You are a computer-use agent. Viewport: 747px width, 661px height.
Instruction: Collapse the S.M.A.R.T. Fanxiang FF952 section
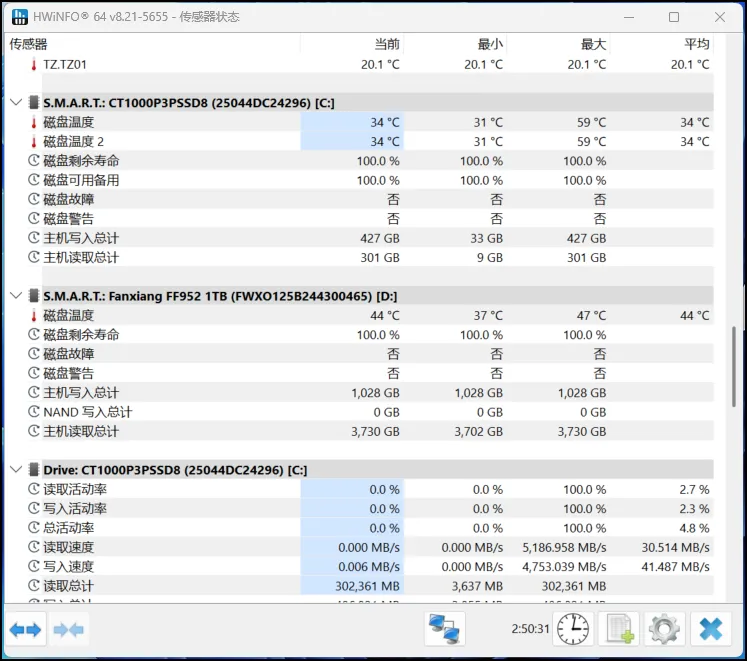(16, 296)
